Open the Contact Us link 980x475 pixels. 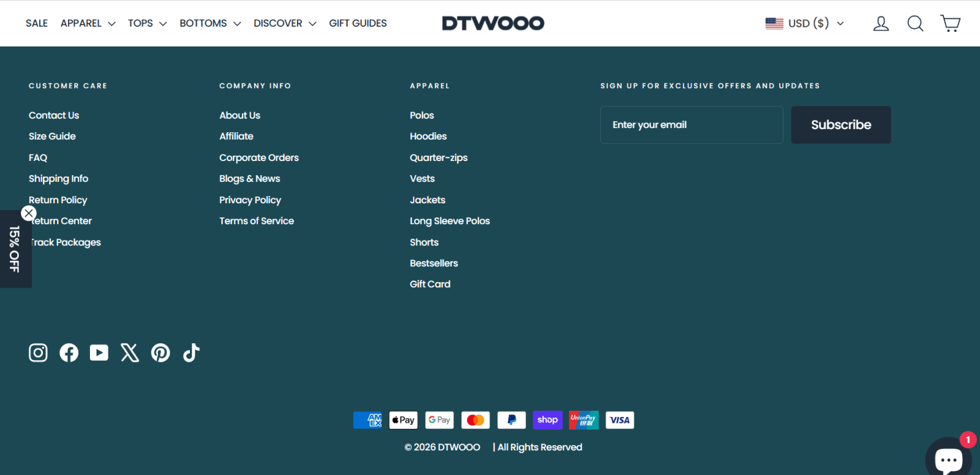pyautogui.click(x=54, y=115)
